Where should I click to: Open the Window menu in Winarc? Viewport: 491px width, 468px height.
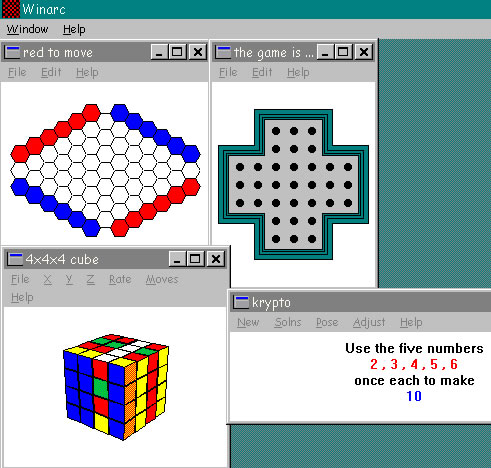pos(27,29)
